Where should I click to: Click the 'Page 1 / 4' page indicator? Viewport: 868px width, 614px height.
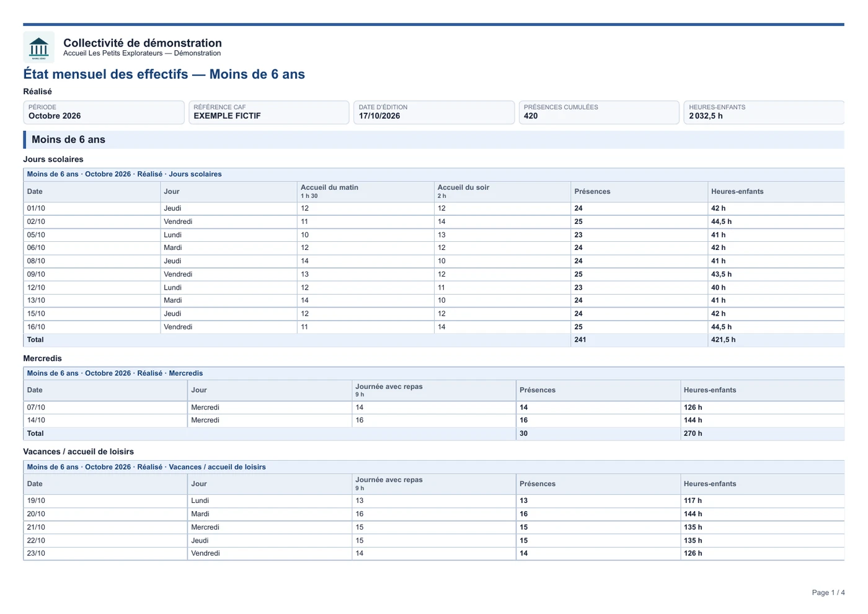point(828,593)
